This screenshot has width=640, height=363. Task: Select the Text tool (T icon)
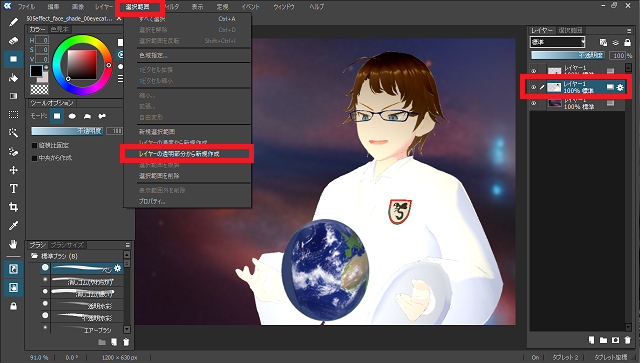(x=13, y=189)
